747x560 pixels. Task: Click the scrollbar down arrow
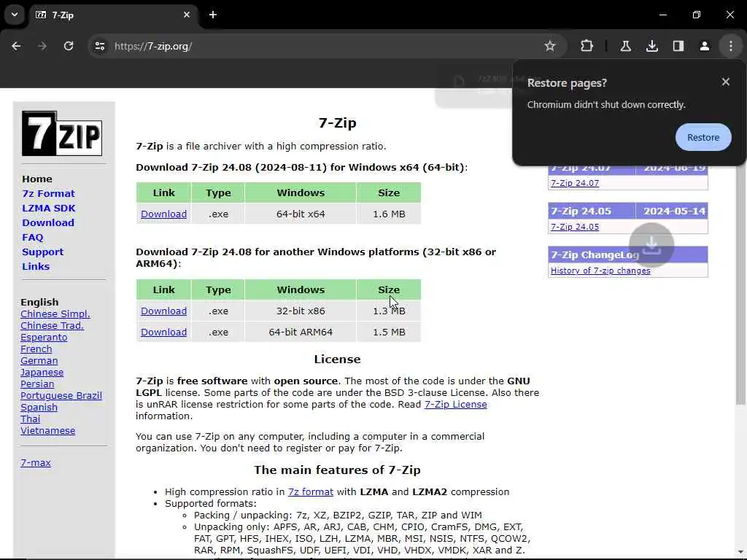[741, 553]
